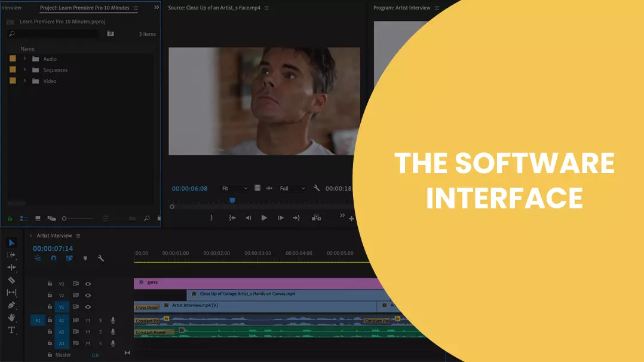The width and height of the screenshot is (644, 362).
Task: Go to In point in Source monitor
Action: (232, 218)
